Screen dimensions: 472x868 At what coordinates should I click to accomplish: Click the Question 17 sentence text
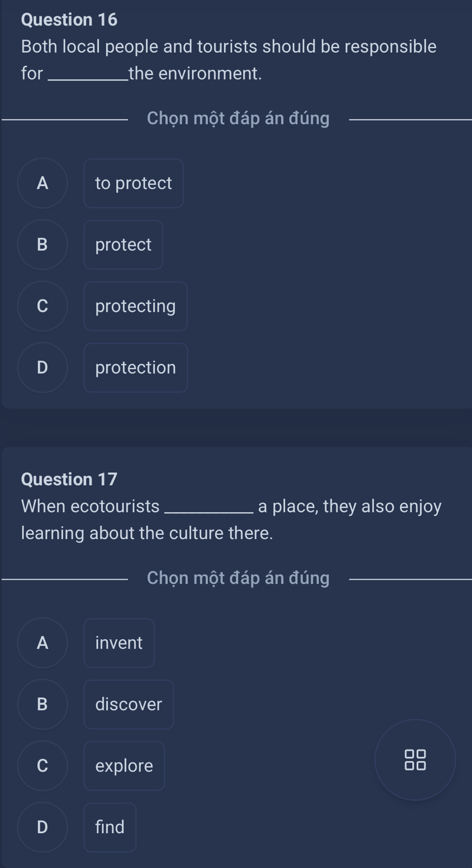click(230, 519)
